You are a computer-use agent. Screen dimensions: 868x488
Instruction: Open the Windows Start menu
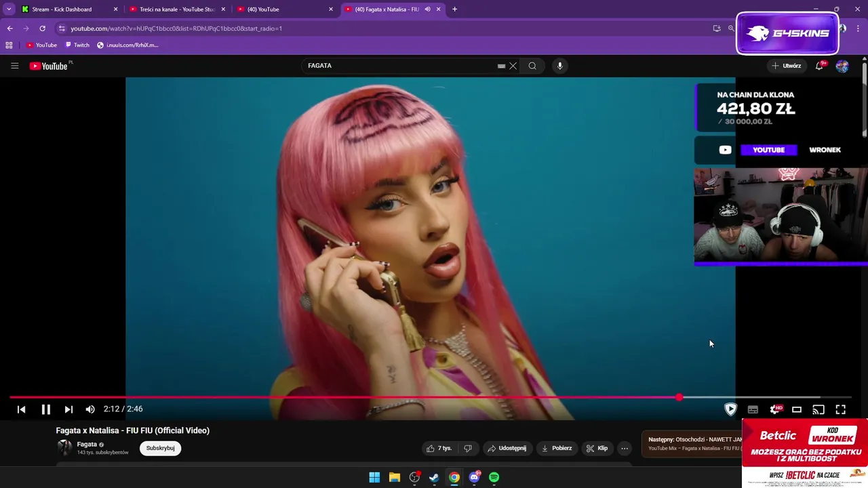(x=374, y=478)
